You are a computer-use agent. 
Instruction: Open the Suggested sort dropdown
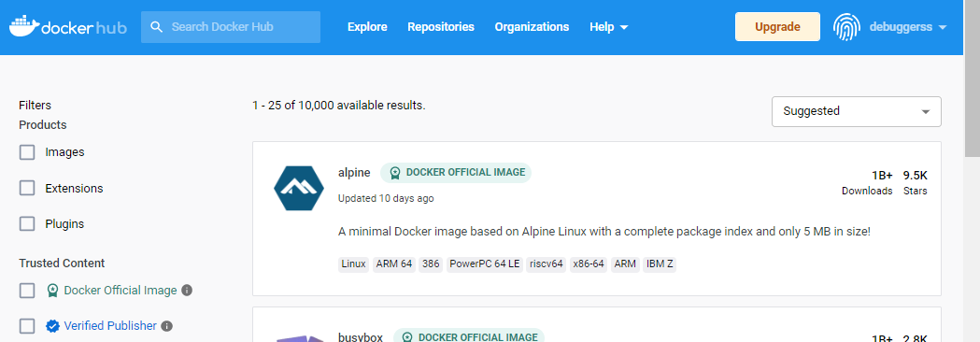857,111
